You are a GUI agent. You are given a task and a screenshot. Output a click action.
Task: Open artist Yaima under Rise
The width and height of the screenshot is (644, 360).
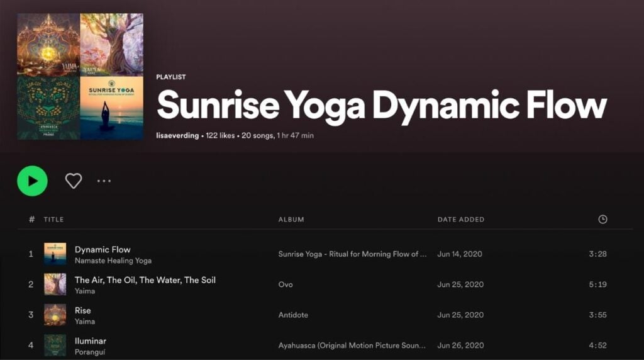(85, 322)
